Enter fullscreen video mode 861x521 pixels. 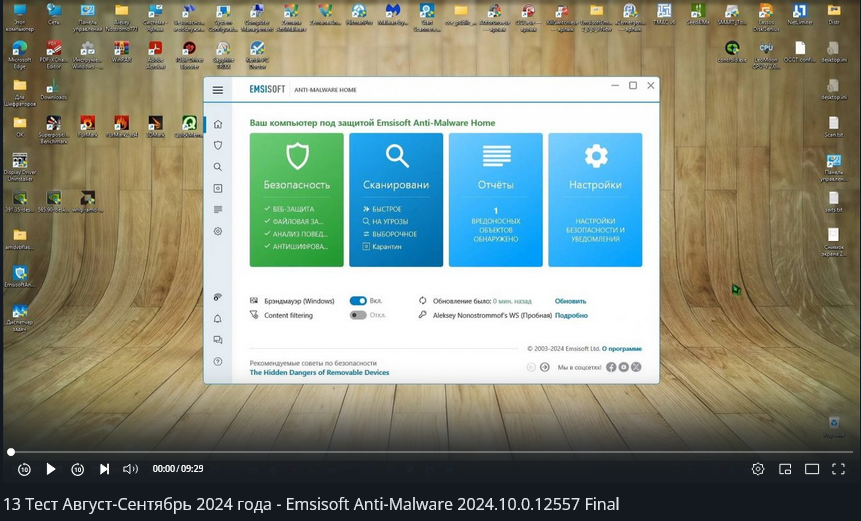[x=838, y=469]
